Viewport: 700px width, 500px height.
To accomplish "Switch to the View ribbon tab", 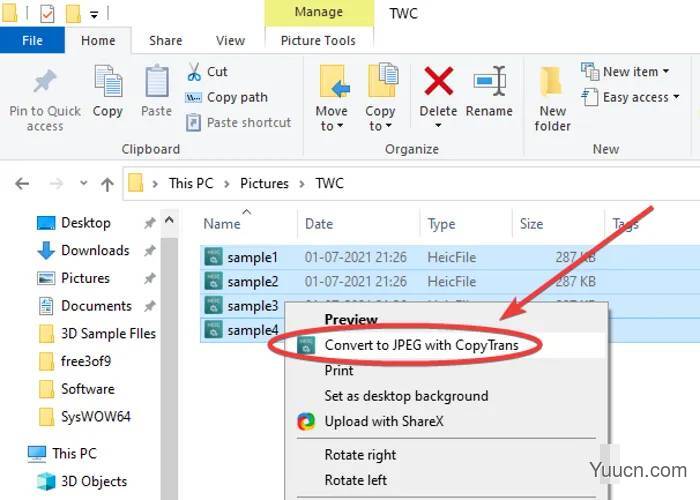I will click(x=230, y=41).
